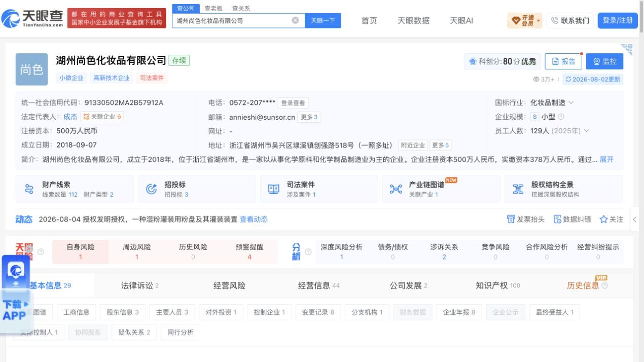Select the 工商信息 sub-tab
Viewport: 644px width, 362px height.
point(76,312)
